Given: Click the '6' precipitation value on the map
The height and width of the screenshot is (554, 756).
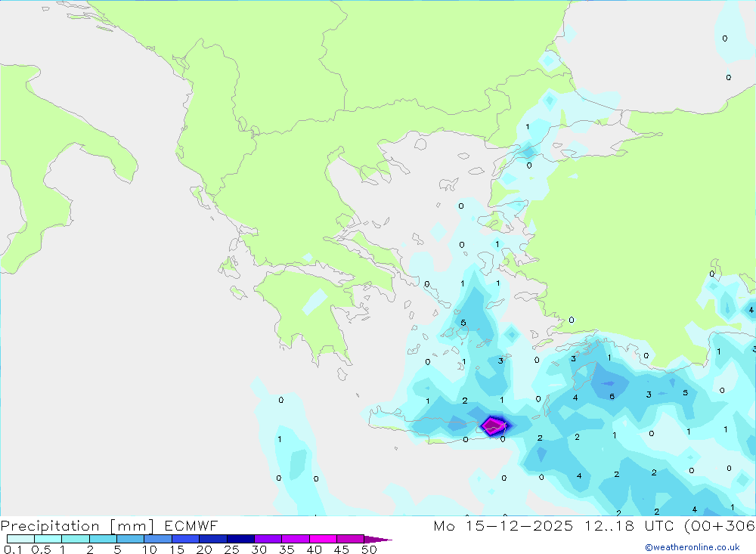Looking at the screenshot, I should tap(612, 396).
